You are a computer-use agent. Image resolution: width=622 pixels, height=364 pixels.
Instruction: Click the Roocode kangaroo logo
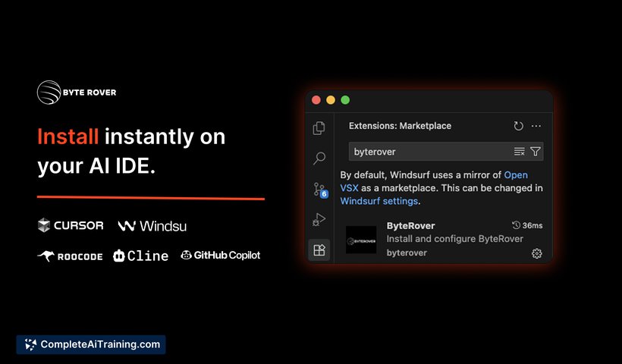[x=70, y=256]
